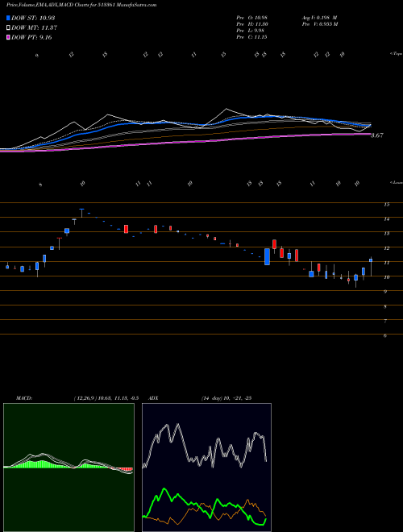Click the green MACD histogram panel
Screen dimensions: 403x532
click(69, 468)
